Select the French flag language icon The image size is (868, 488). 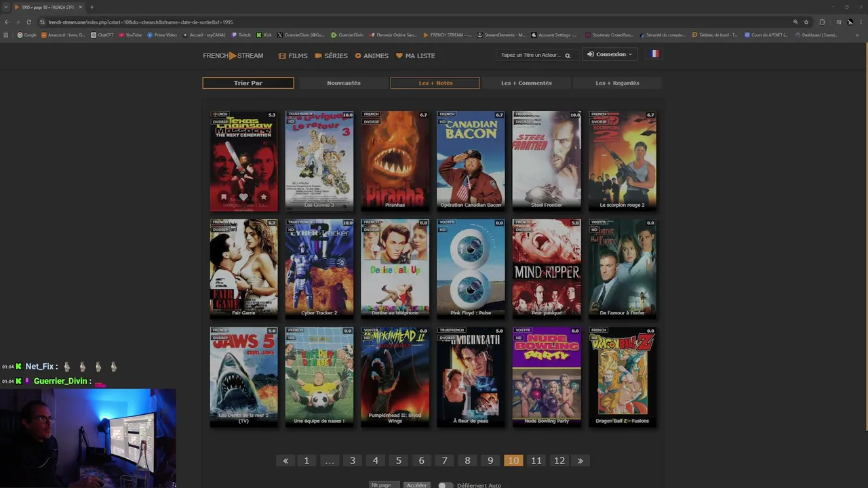point(654,54)
